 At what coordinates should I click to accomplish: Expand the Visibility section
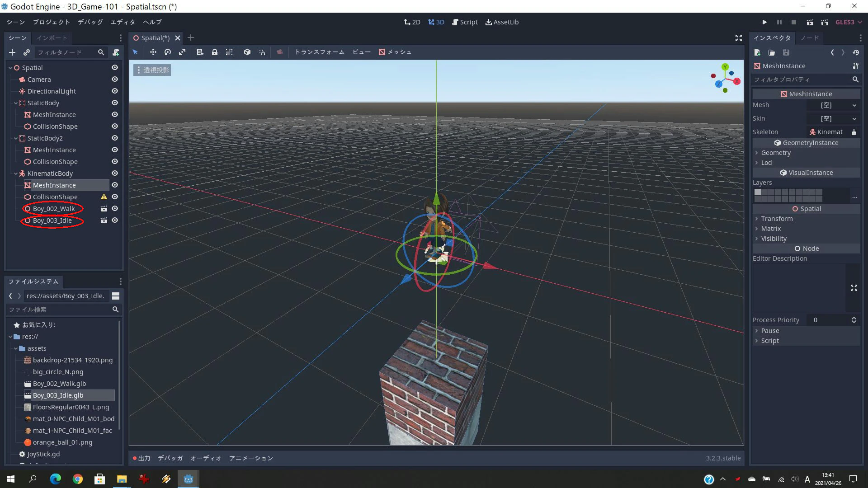click(807, 239)
